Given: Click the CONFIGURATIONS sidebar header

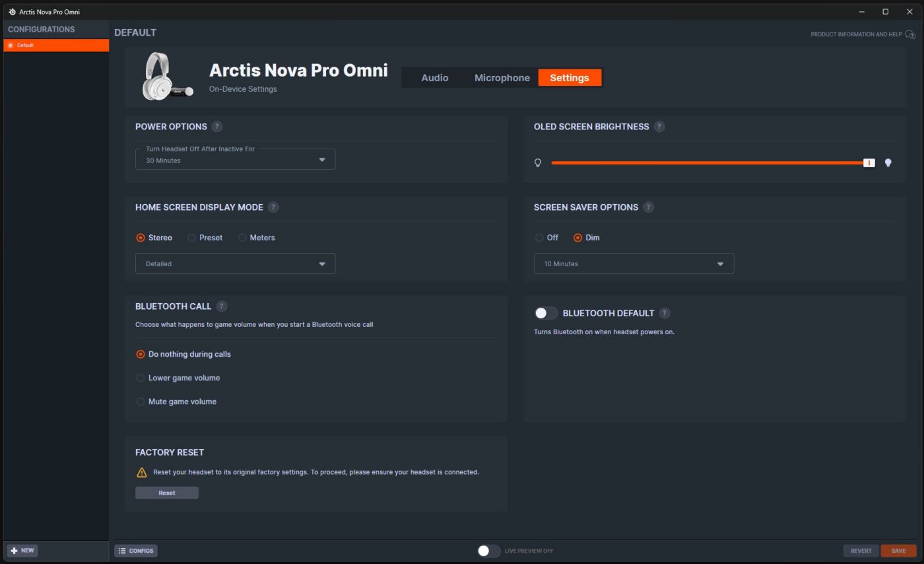Looking at the screenshot, I should point(41,29).
